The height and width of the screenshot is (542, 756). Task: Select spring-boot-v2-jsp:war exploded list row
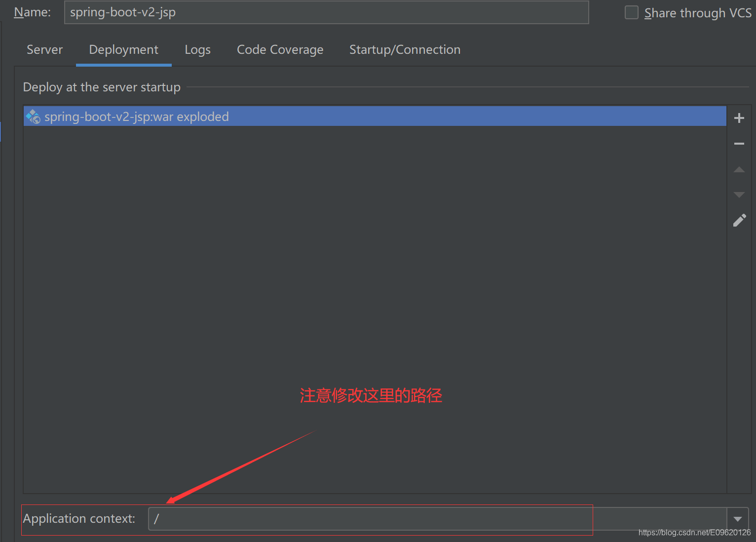[375, 116]
